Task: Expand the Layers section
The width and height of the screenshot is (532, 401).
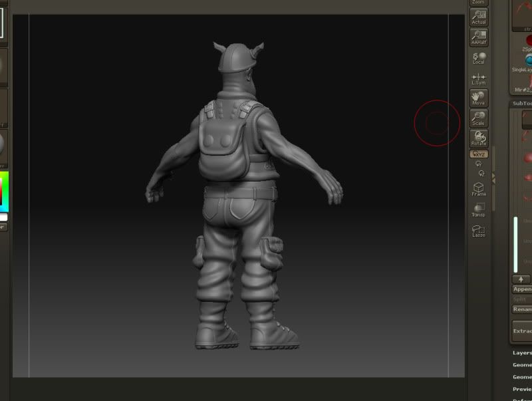Action: point(522,353)
